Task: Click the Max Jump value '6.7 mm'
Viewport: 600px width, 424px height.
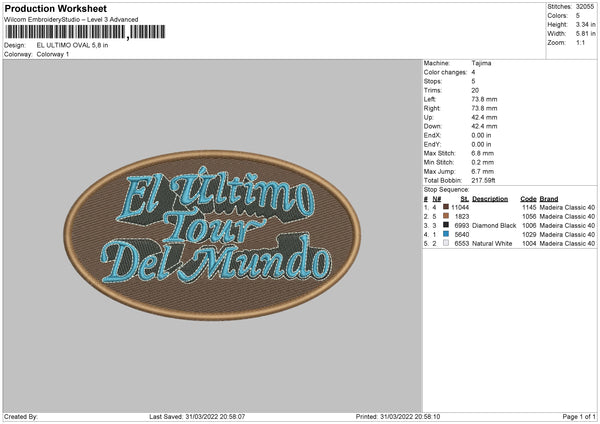Action: point(483,171)
